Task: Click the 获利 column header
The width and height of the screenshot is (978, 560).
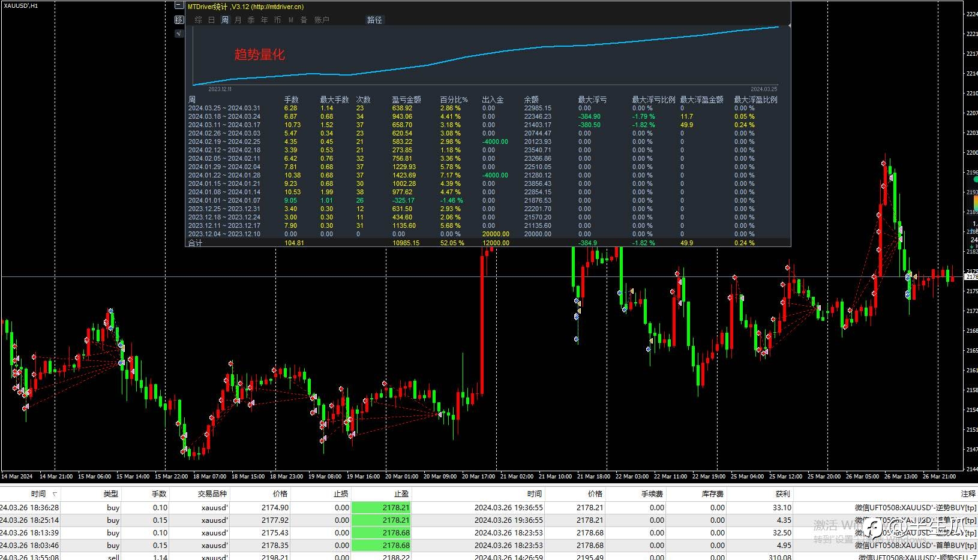Action: [783, 494]
